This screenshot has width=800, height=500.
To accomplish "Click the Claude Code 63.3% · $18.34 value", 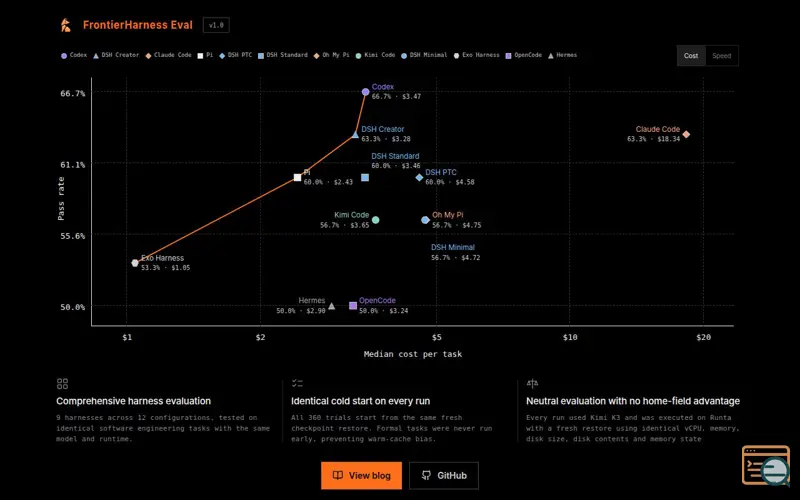I will click(x=654, y=139).
